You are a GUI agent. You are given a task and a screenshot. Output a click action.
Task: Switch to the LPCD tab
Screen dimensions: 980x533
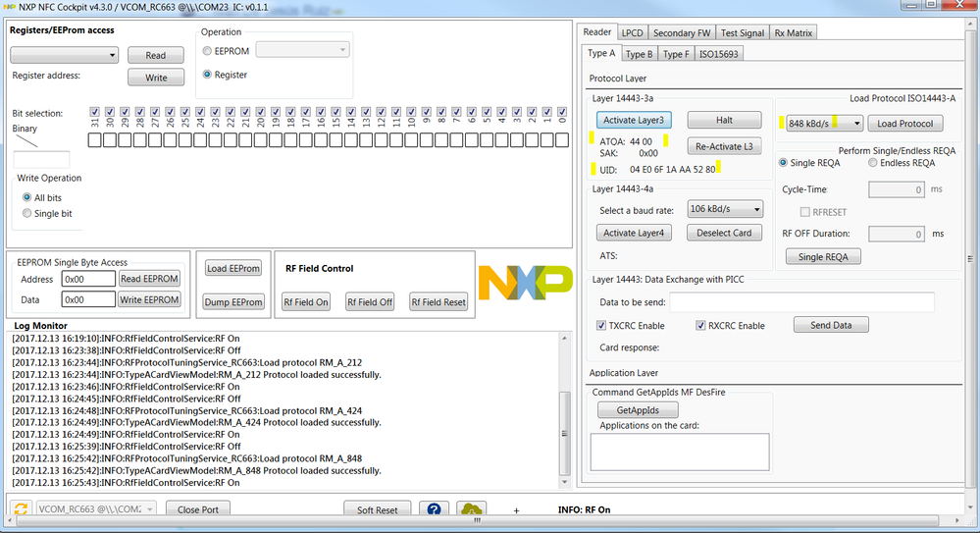[632, 33]
